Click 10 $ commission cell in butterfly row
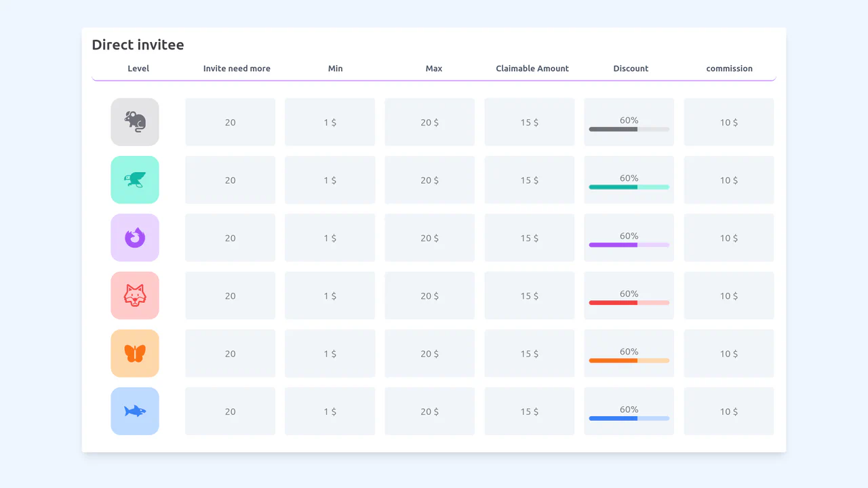The height and width of the screenshot is (488, 868). (729, 353)
